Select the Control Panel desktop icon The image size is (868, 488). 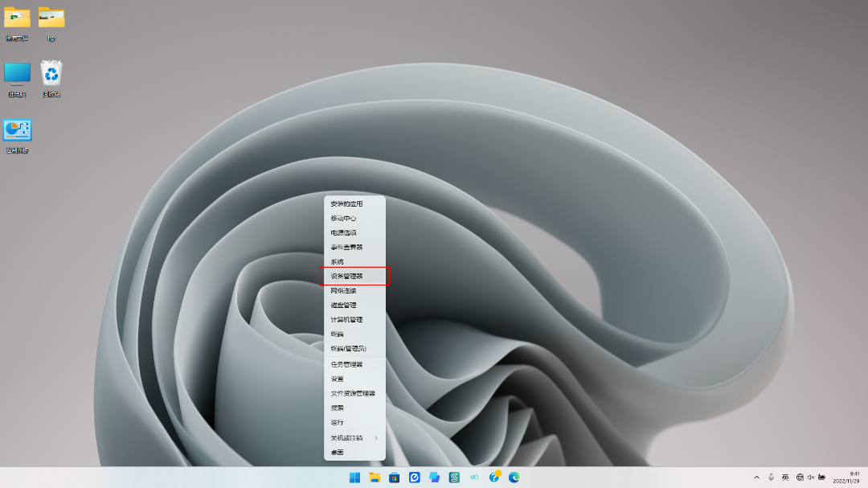point(17,136)
